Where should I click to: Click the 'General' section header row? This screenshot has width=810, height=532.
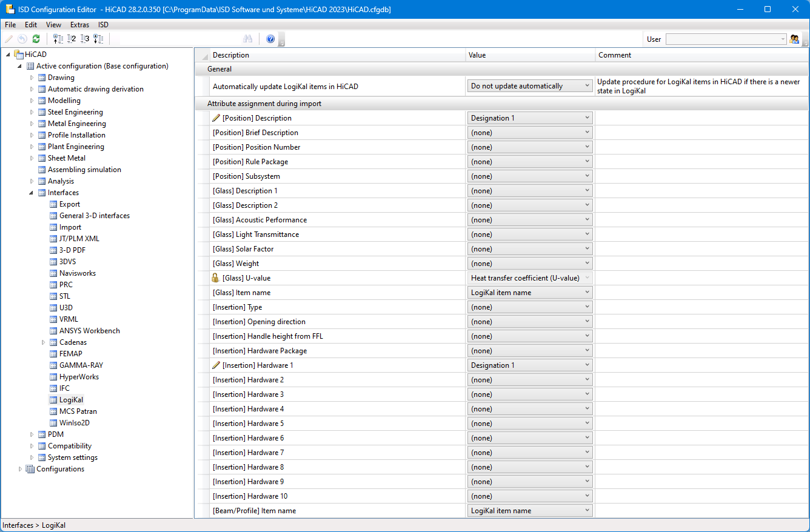tap(502, 69)
